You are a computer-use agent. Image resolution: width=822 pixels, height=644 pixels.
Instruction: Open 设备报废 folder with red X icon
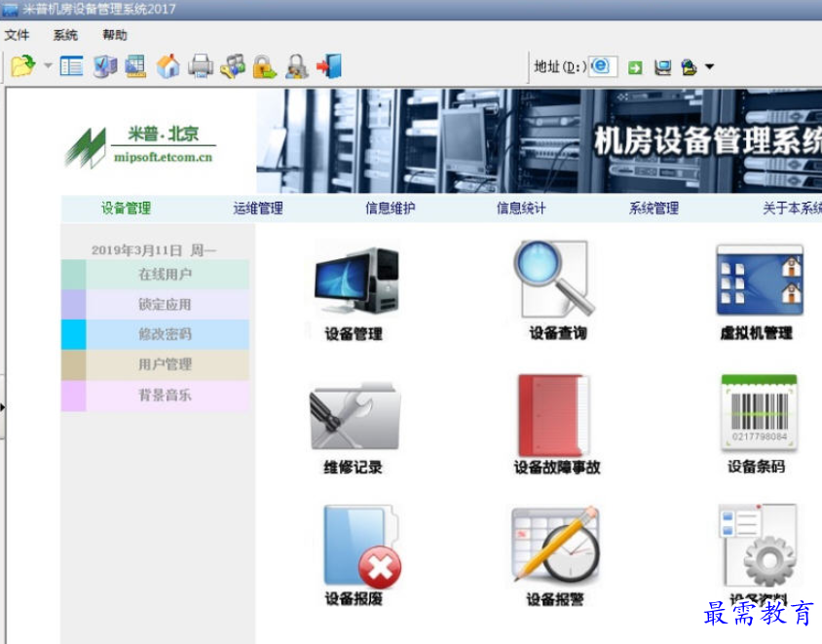pyautogui.click(x=361, y=546)
